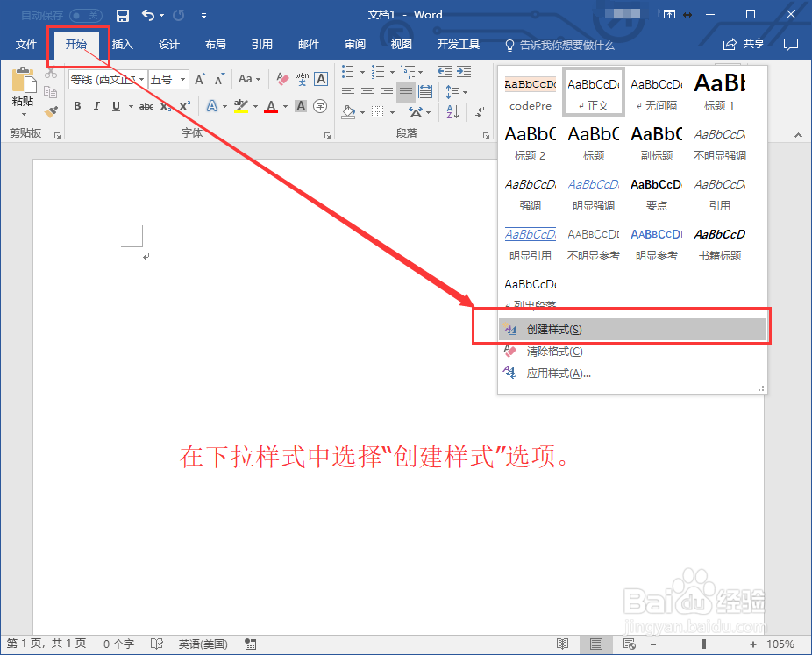The height and width of the screenshot is (655, 812).
Task: Click the Clear Formatting eraser icon
Action: (282, 79)
